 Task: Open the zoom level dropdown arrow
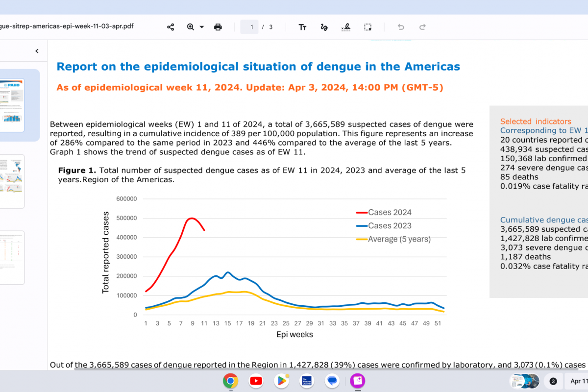pos(202,27)
